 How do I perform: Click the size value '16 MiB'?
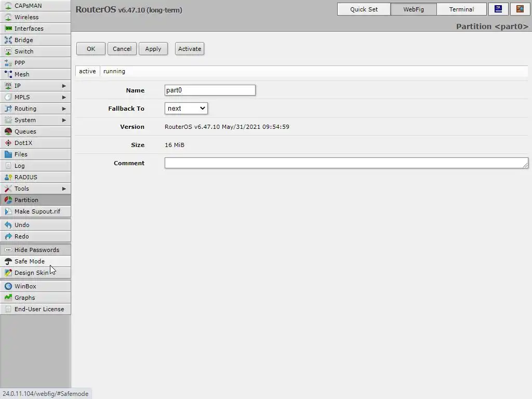175,145
